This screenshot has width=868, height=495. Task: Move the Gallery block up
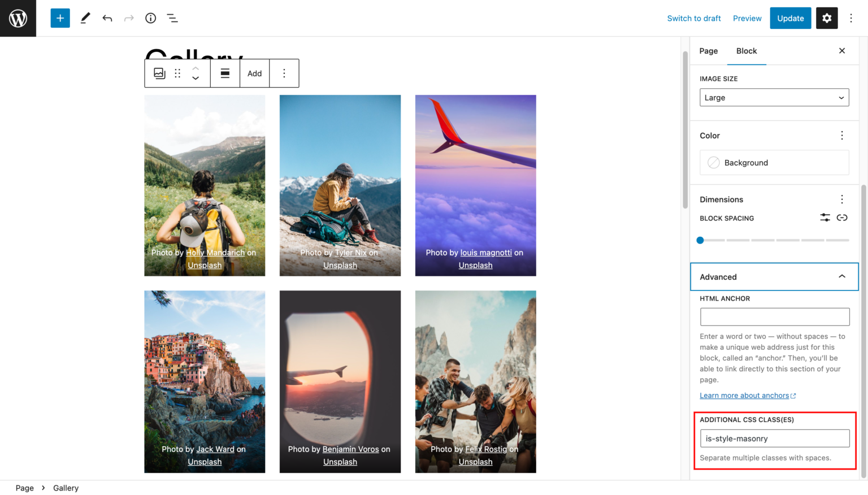(196, 68)
